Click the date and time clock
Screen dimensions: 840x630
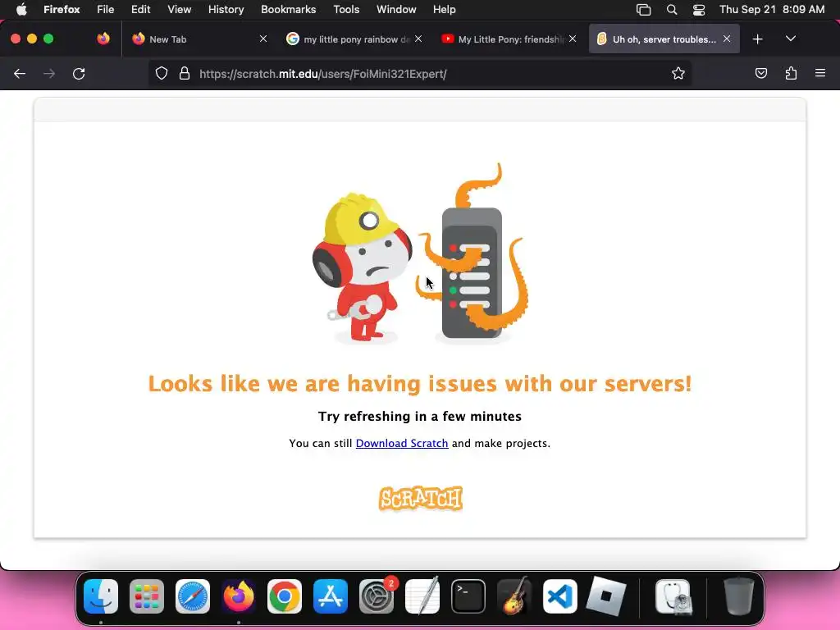coord(772,10)
